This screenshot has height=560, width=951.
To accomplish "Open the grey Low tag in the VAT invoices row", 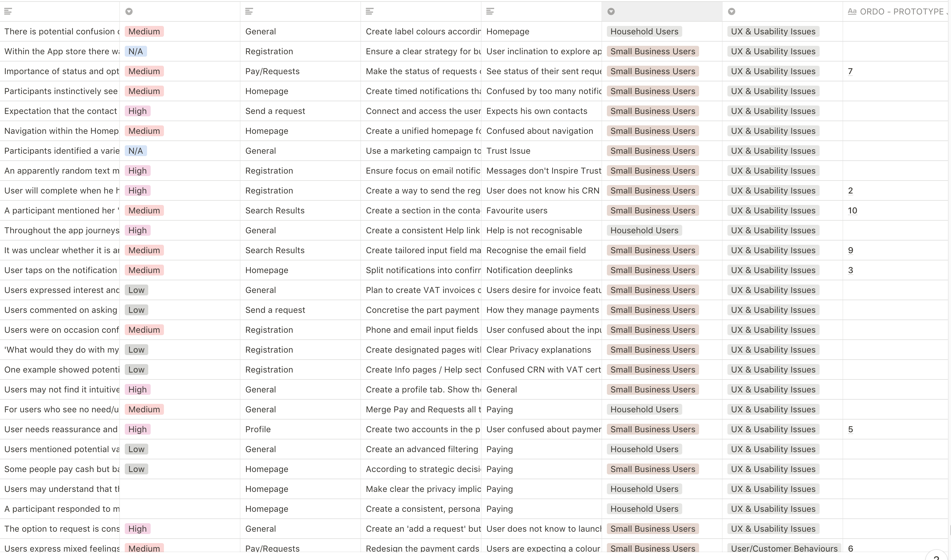I will 137,290.
